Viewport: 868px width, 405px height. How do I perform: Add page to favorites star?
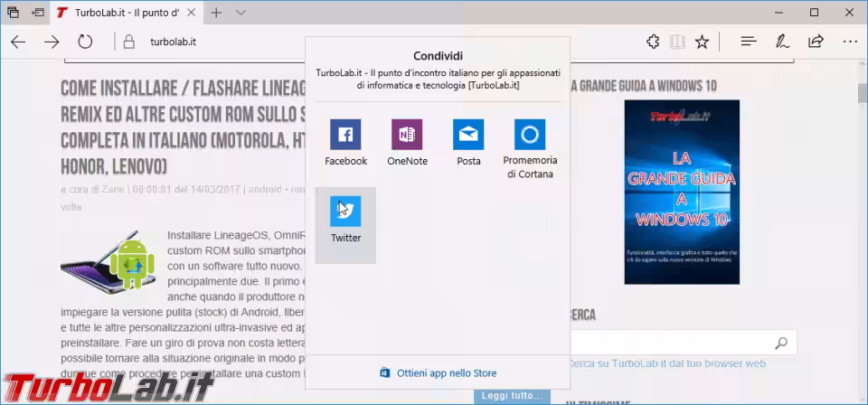[x=702, y=42]
